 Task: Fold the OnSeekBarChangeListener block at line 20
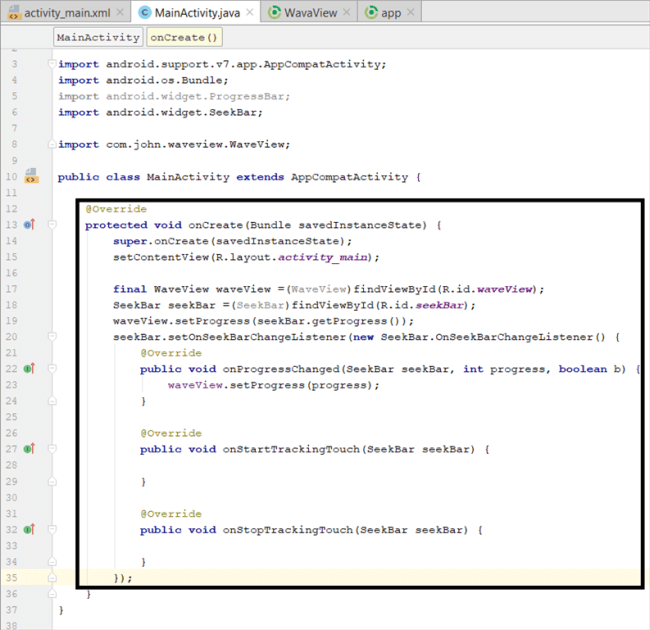click(51, 337)
